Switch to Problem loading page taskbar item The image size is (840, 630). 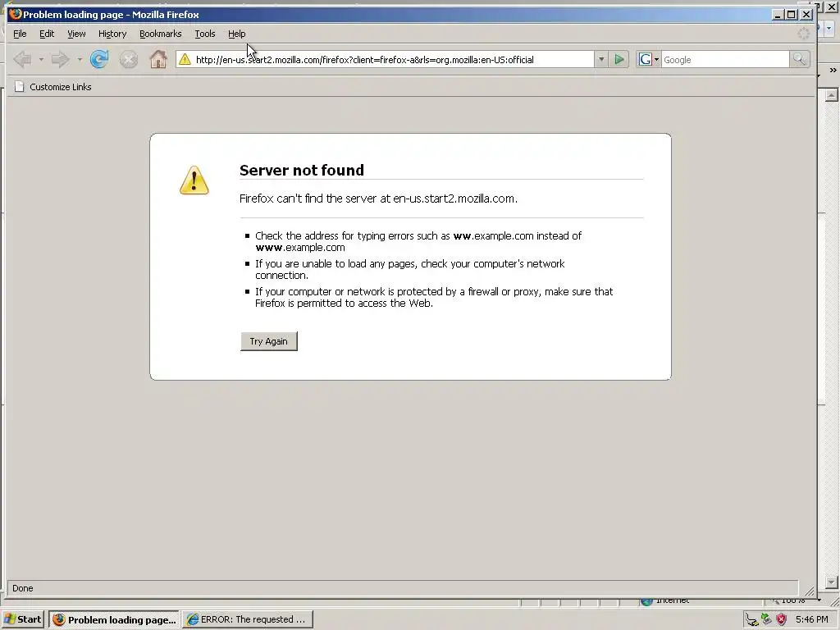point(115,620)
